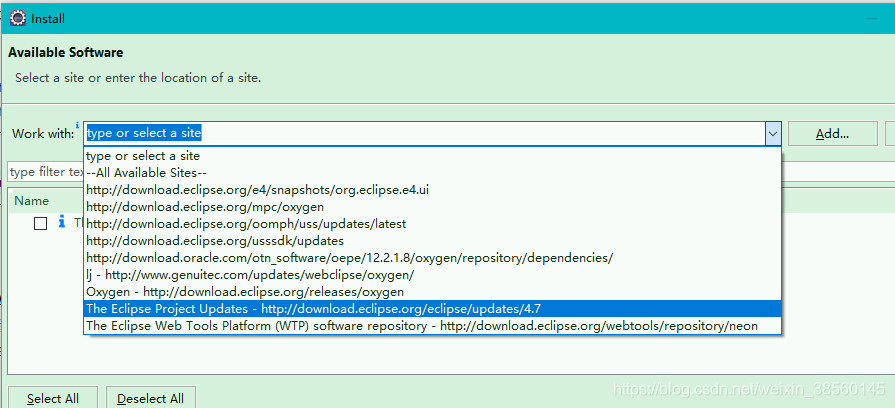Click the Eclipse Install window icon

[18, 18]
